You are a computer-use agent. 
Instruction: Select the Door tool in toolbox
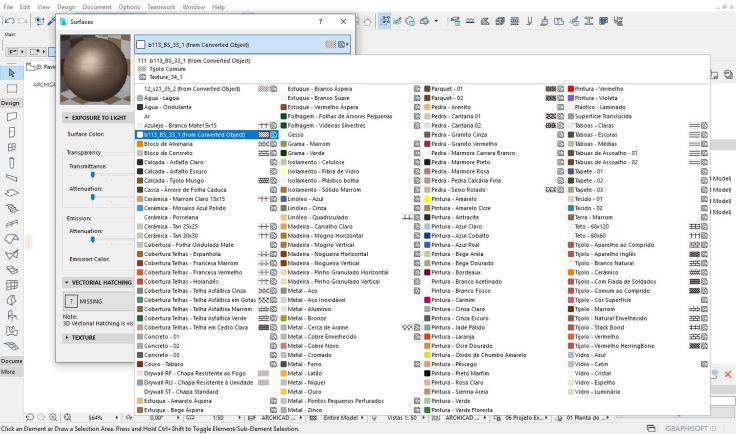pos(12,132)
